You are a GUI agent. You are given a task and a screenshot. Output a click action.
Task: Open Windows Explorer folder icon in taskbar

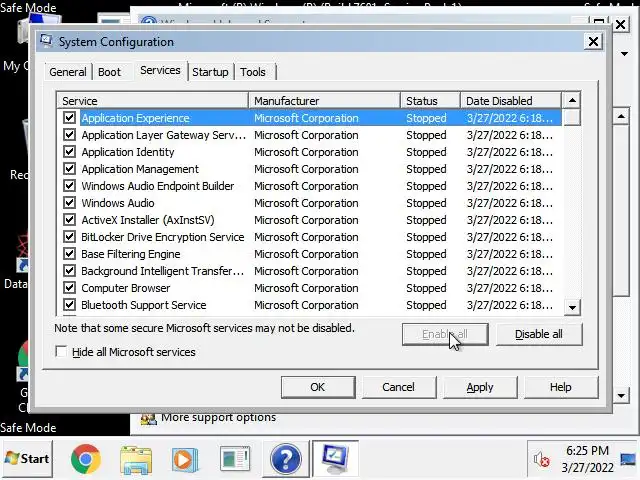coord(136,460)
